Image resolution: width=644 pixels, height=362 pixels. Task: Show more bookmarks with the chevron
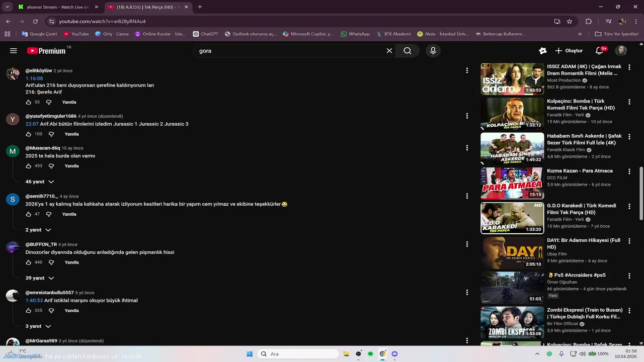(580, 34)
